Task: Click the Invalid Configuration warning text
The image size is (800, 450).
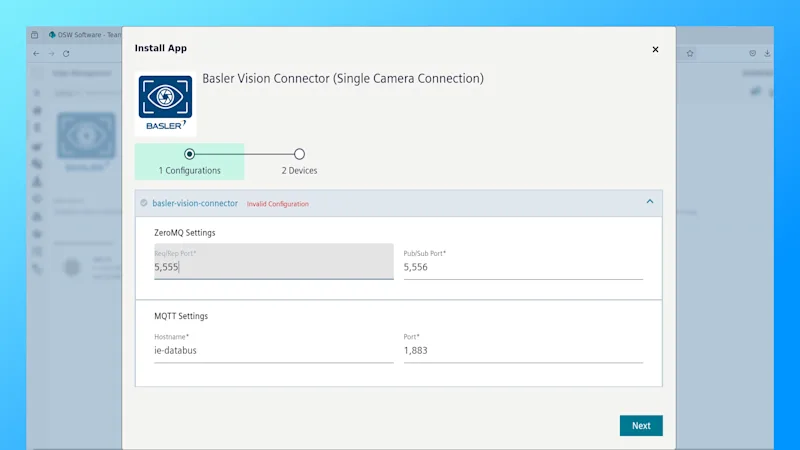Action: (x=278, y=204)
